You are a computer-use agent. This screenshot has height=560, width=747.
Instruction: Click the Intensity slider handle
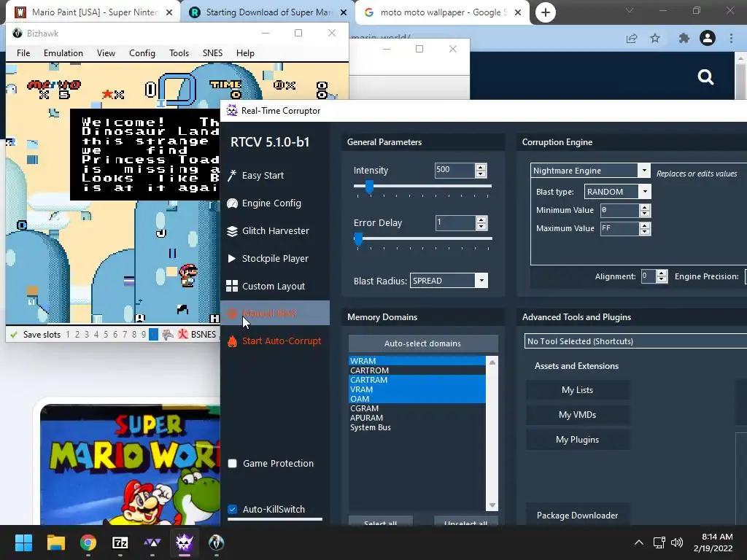point(369,187)
